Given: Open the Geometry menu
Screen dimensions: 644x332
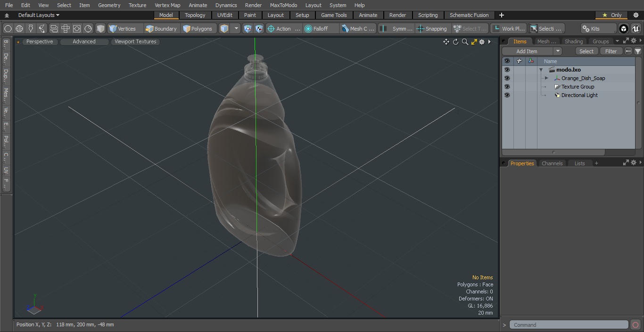Looking at the screenshot, I should (109, 5).
